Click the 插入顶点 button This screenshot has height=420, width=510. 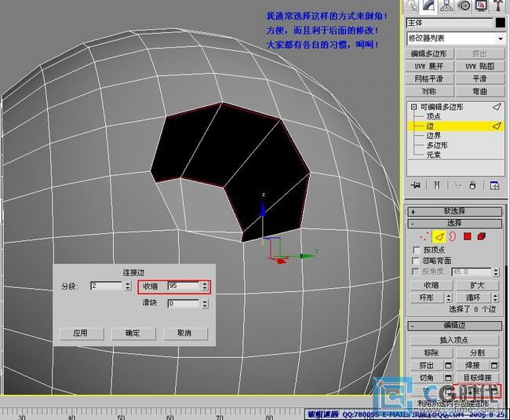pos(454,340)
